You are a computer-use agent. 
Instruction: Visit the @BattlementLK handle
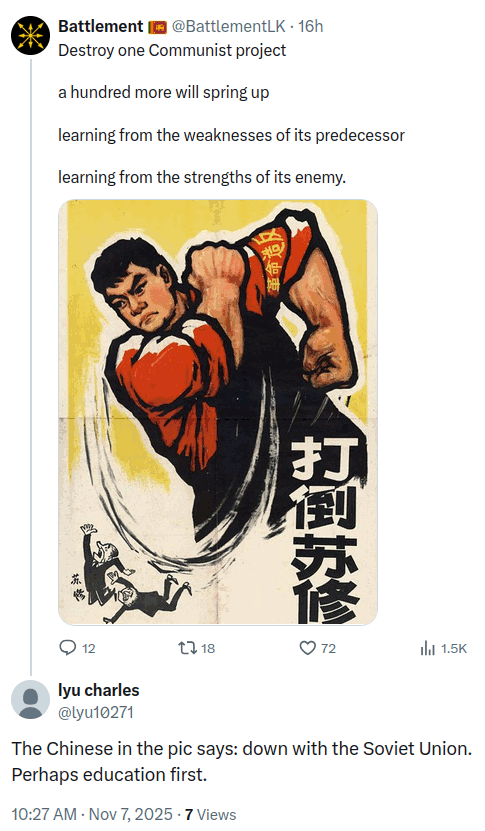point(230,26)
